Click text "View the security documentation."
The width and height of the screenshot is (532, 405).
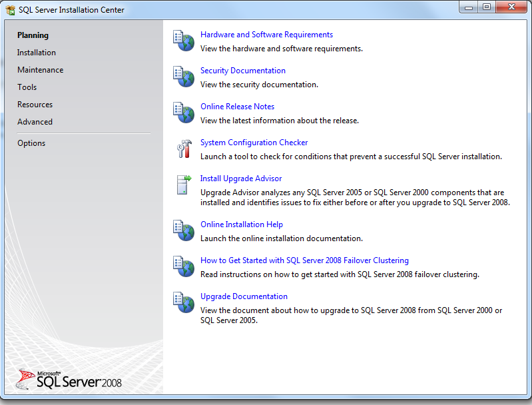259,85
